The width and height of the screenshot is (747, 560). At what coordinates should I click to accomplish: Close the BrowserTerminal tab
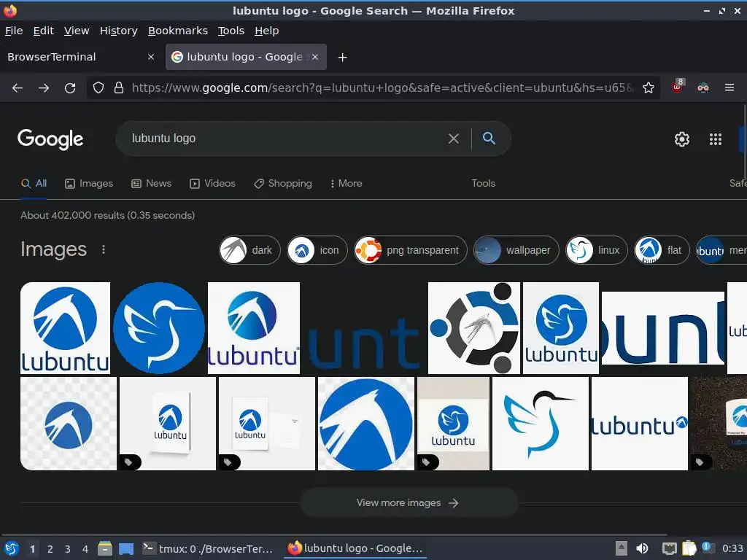pos(151,57)
